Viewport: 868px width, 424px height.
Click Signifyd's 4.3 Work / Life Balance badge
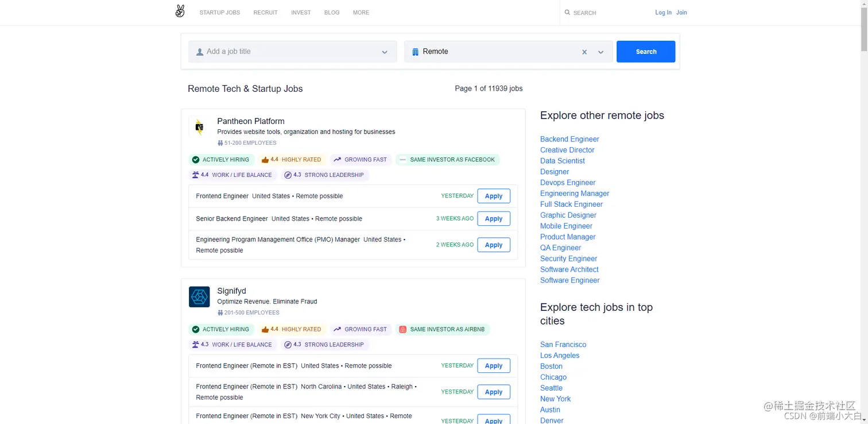(232, 345)
